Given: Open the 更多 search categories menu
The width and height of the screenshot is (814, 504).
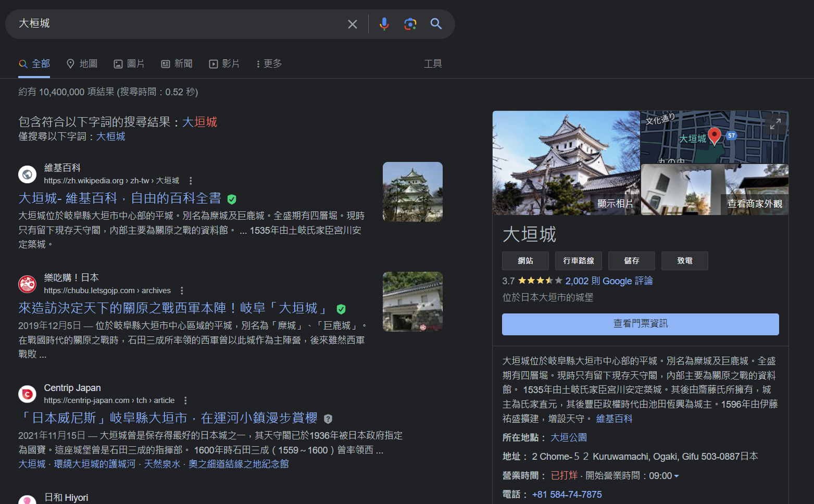Looking at the screenshot, I should coord(269,64).
